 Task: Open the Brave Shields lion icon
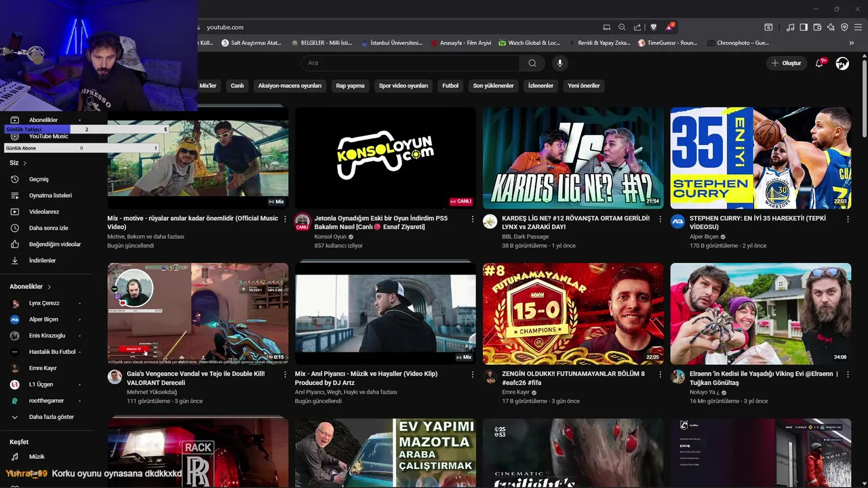pyautogui.click(x=654, y=27)
